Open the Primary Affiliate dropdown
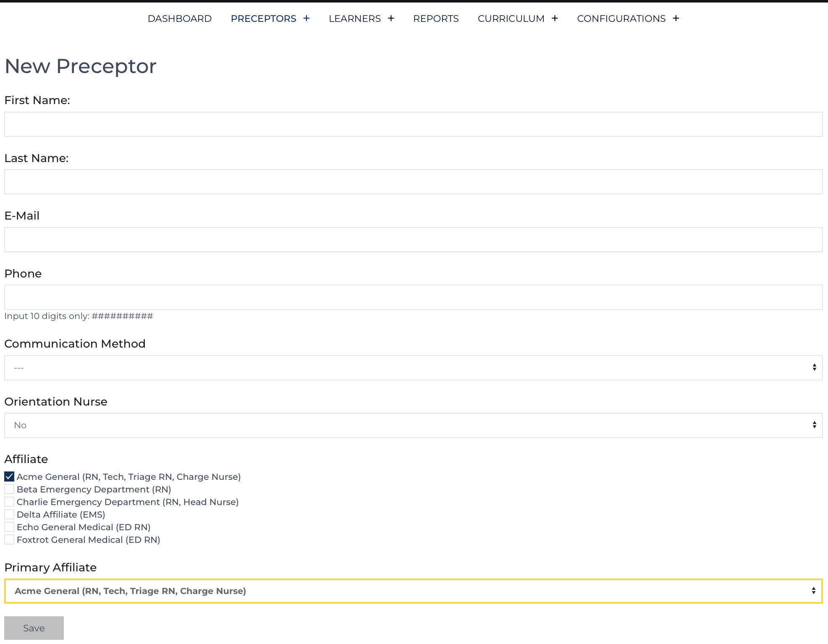Image resolution: width=828 pixels, height=644 pixels. (414, 591)
